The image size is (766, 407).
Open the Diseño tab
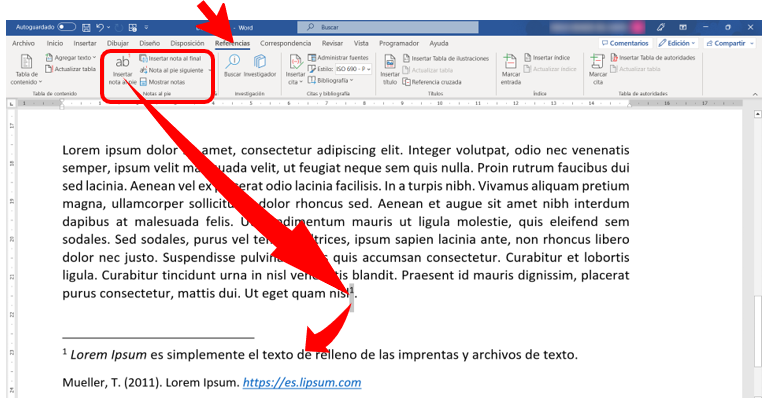(x=149, y=43)
